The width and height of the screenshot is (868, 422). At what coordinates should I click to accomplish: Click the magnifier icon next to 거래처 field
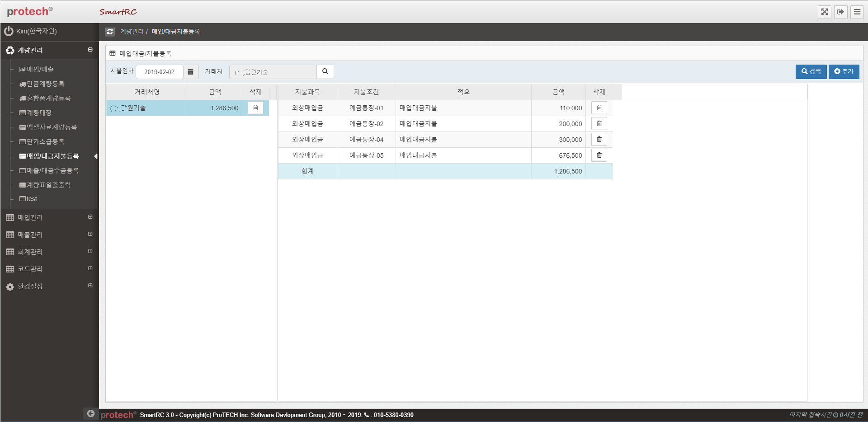pyautogui.click(x=325, y=72)
